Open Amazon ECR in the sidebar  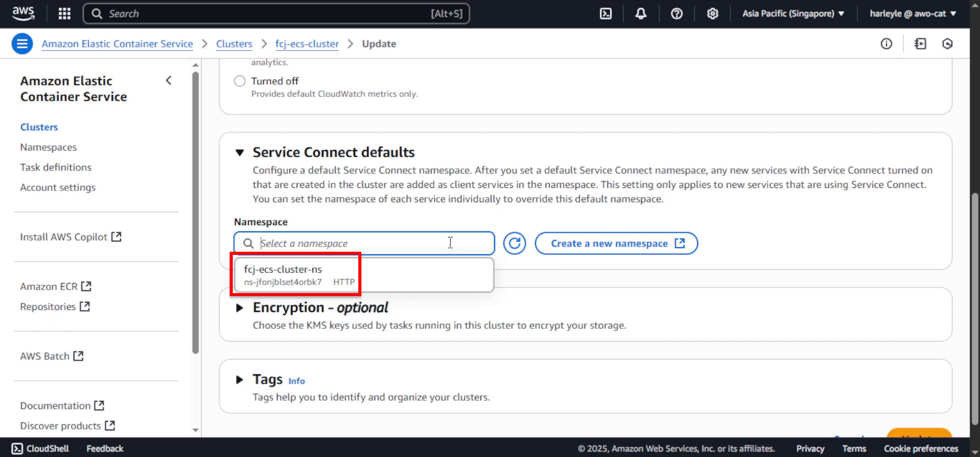point(49,286)
